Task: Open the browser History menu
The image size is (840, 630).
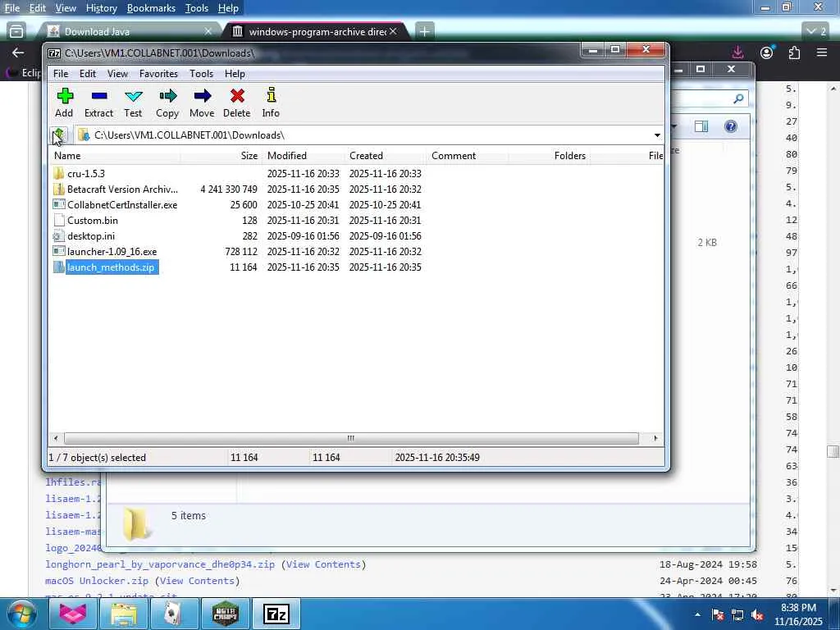Action: click(x=101, y=8)
